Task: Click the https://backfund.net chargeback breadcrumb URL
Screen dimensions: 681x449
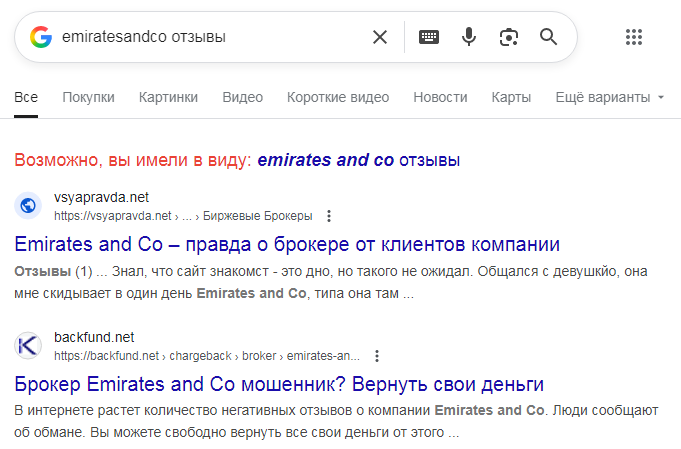Action: [207, 356]
